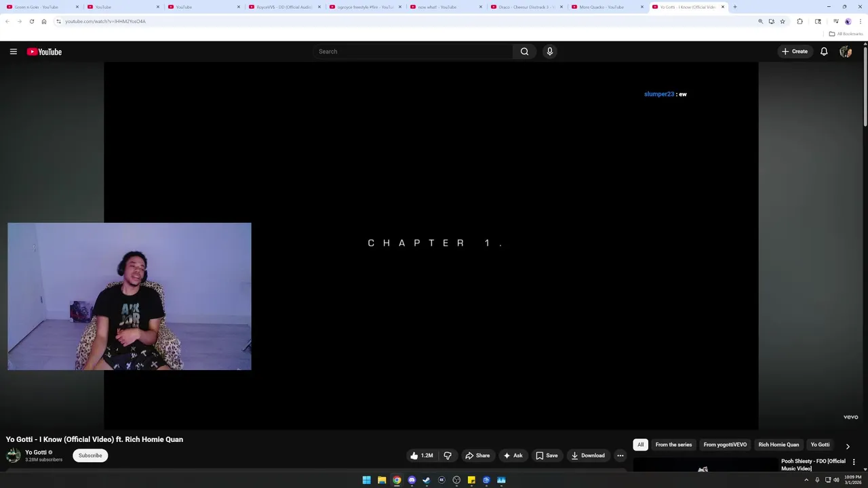Reload the page in Chrome

tap(31, 21)
